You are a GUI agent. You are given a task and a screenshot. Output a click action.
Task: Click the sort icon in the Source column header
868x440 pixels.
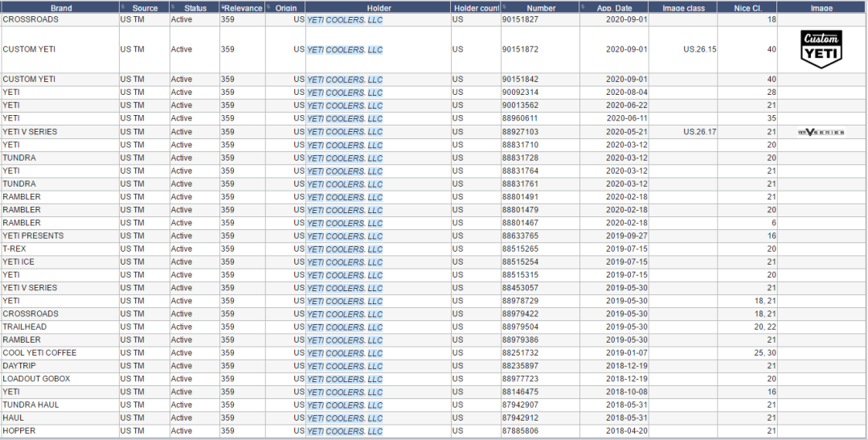coord(122,7)
